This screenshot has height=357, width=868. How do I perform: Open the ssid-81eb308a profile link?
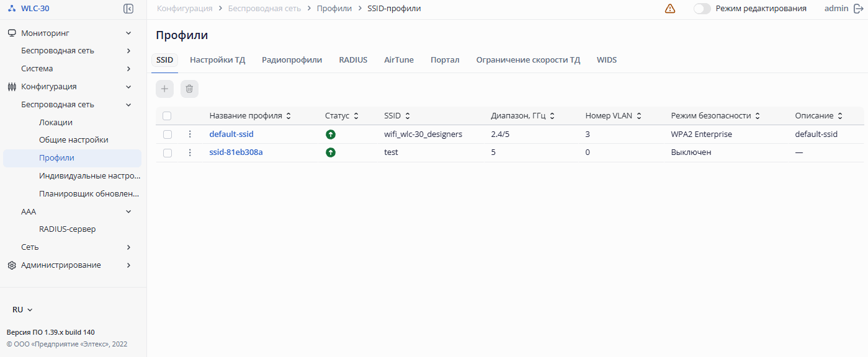236,152
